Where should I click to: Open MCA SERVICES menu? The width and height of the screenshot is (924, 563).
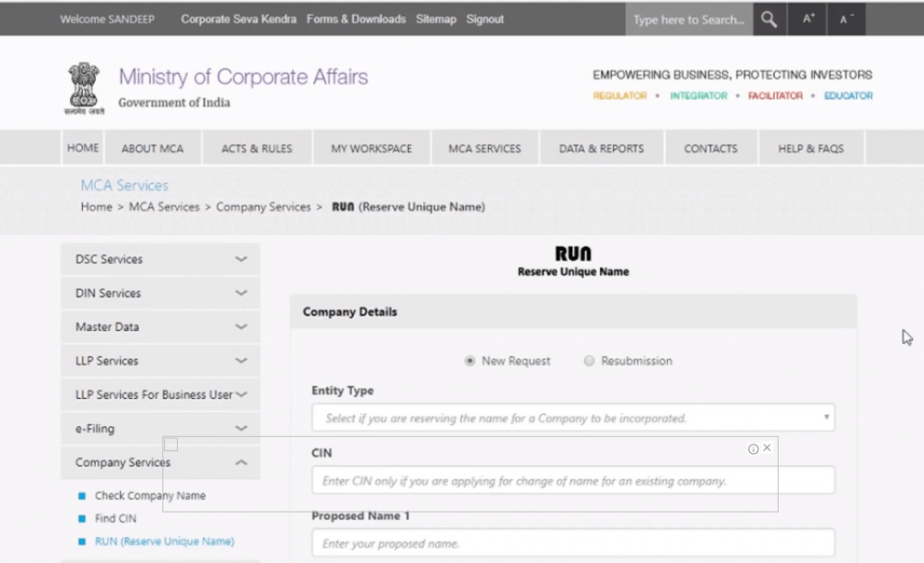click(x=485, y=148)
